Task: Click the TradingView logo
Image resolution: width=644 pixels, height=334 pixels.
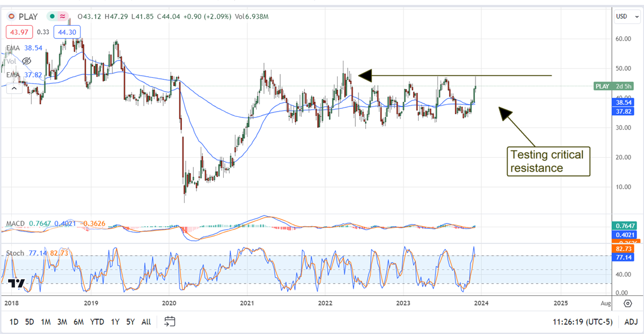Action: coord(17,284)
